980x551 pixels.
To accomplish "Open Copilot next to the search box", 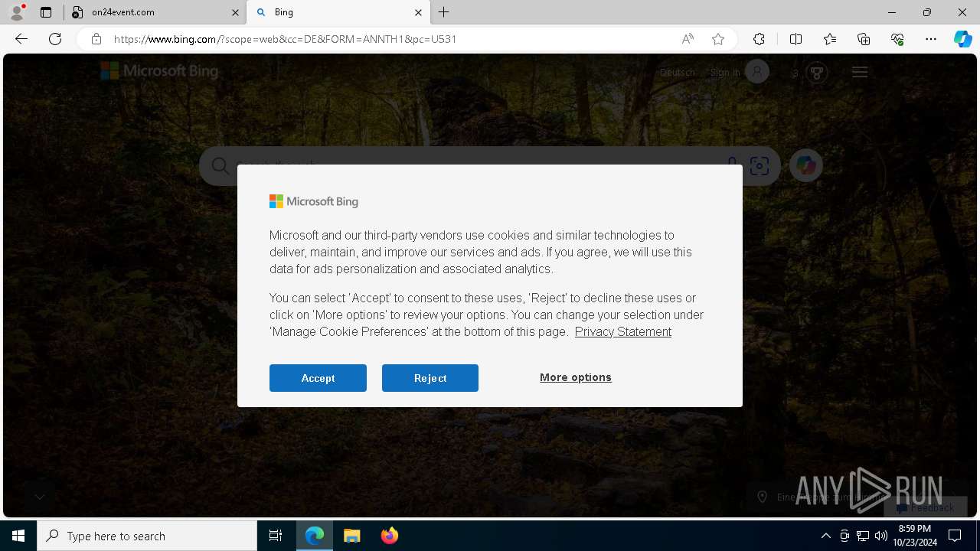I will pos(805,165).
